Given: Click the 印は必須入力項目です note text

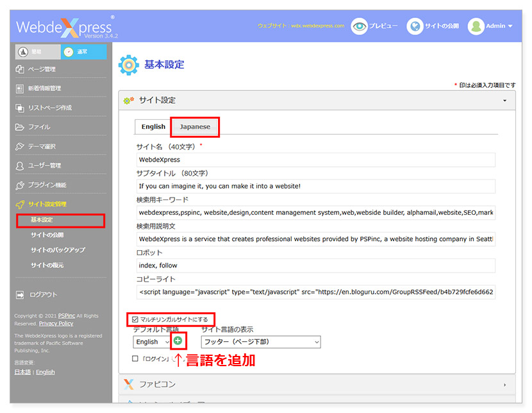Looking at the screenshot, I should point(487,85).
